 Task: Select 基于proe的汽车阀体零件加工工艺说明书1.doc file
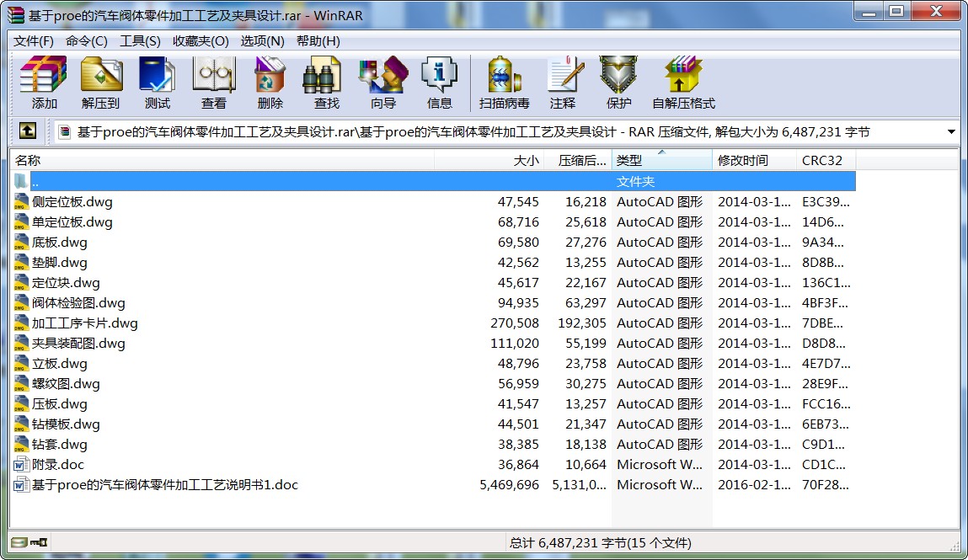click(x=165, y=485)
